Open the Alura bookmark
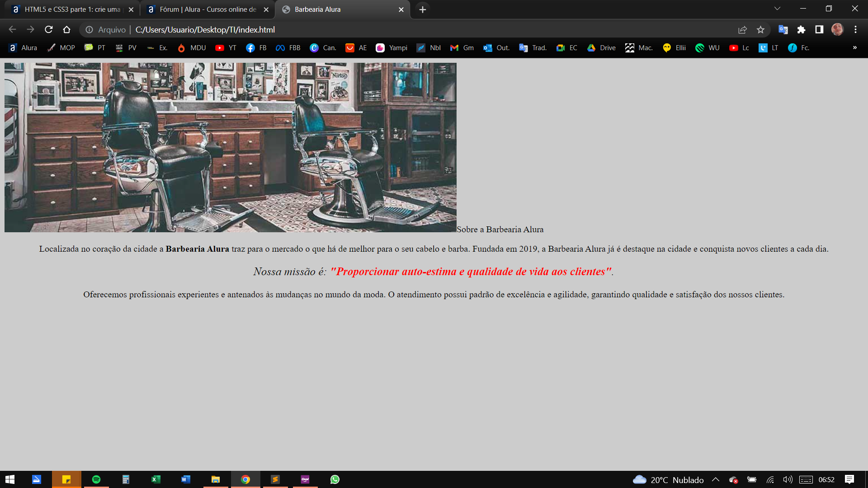The image size is (868, 488). [x=23, y=48]
